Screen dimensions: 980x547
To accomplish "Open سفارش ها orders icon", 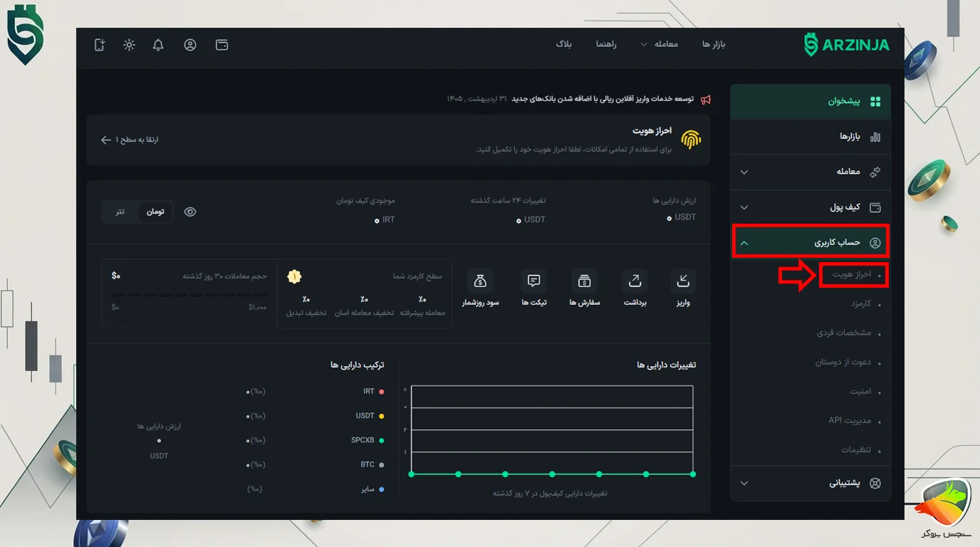I will (x=585, y=281).
